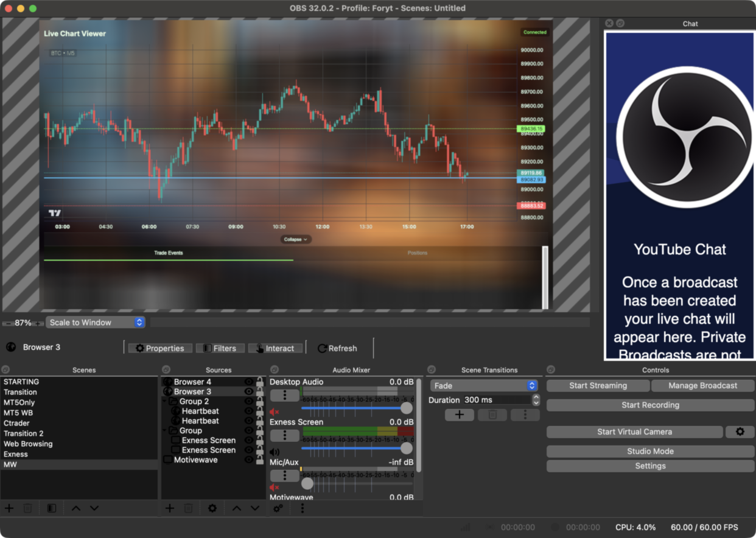Click the Exness Screen volume slider
This screenshot has height=538, width=756.
(x=357, y=448)
